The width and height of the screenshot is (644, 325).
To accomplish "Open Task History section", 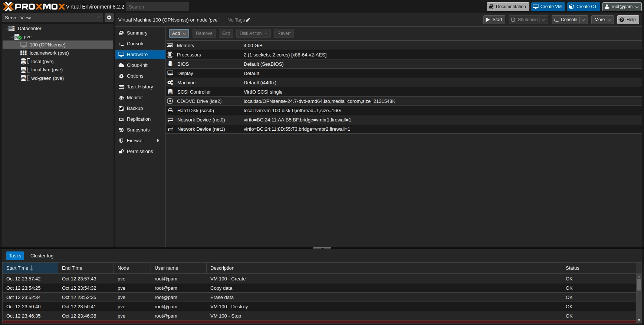I will 140,87.
